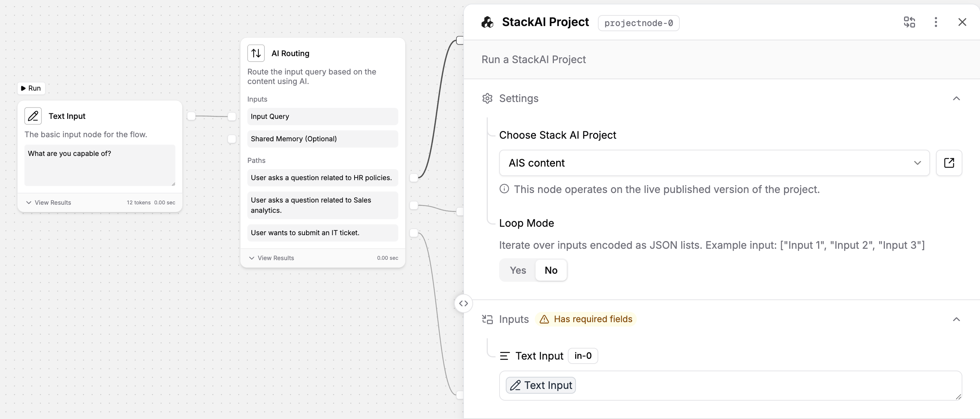Click the node swap icon in panel header

tap(909, 22)
